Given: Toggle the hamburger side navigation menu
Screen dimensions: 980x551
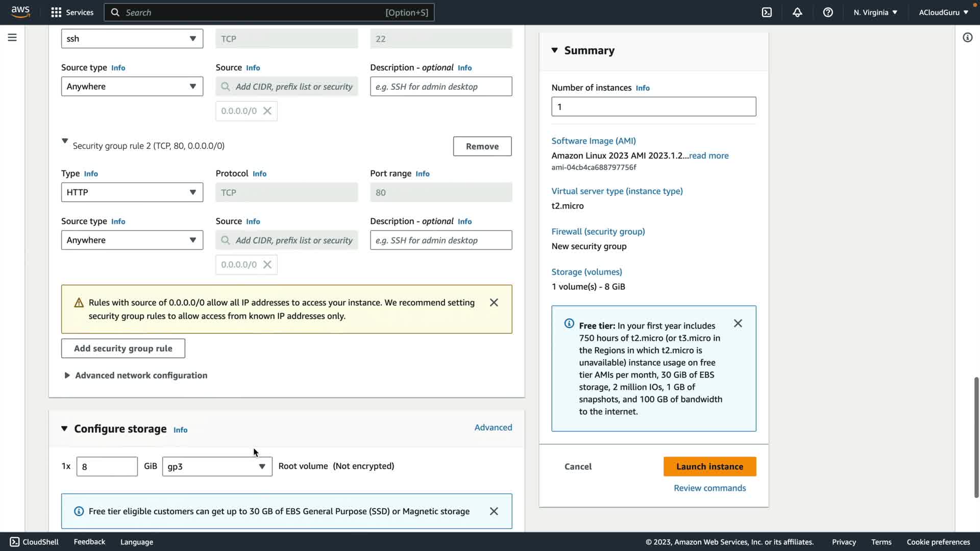Looking at the screenshot, I should click(x=12, y=37).
